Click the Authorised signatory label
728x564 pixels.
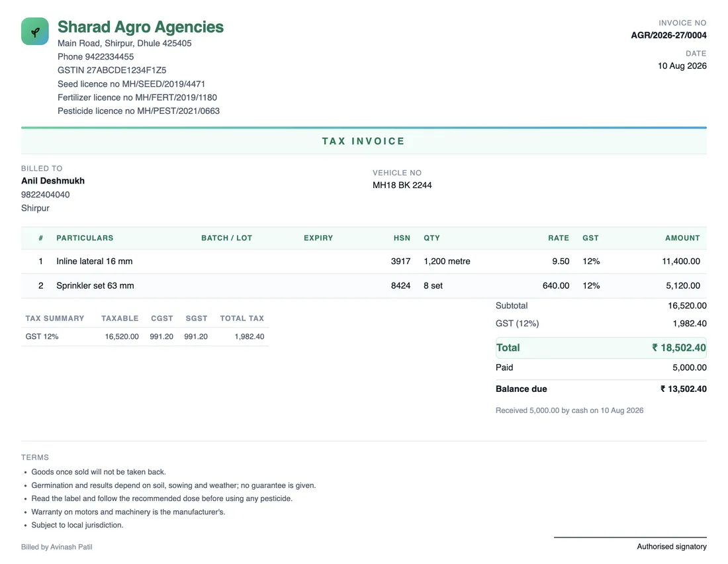pyautogui.click(x=672, y=546)
